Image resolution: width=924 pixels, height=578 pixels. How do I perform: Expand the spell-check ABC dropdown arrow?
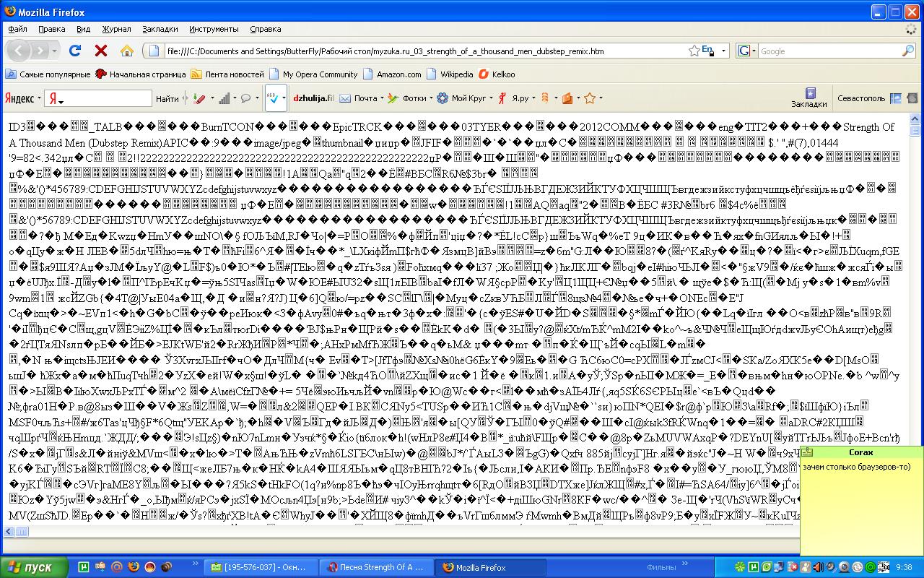click(x=285, y=98)
